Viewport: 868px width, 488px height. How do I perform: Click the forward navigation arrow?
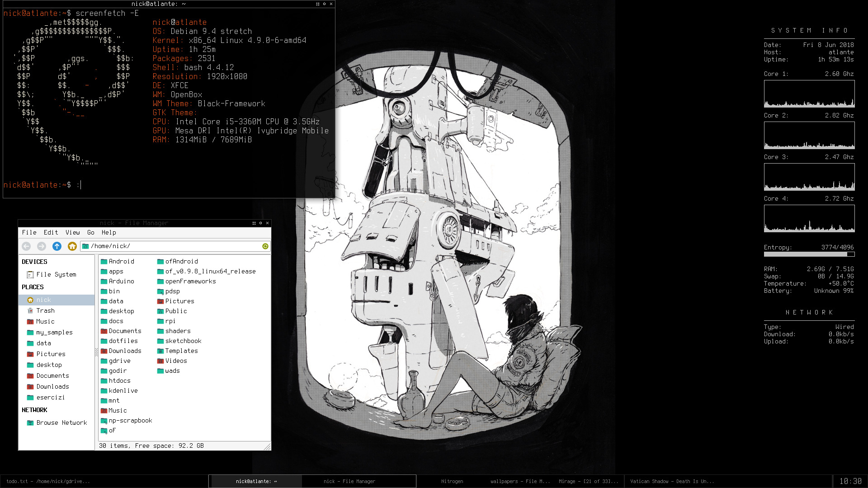click(42, 246)
